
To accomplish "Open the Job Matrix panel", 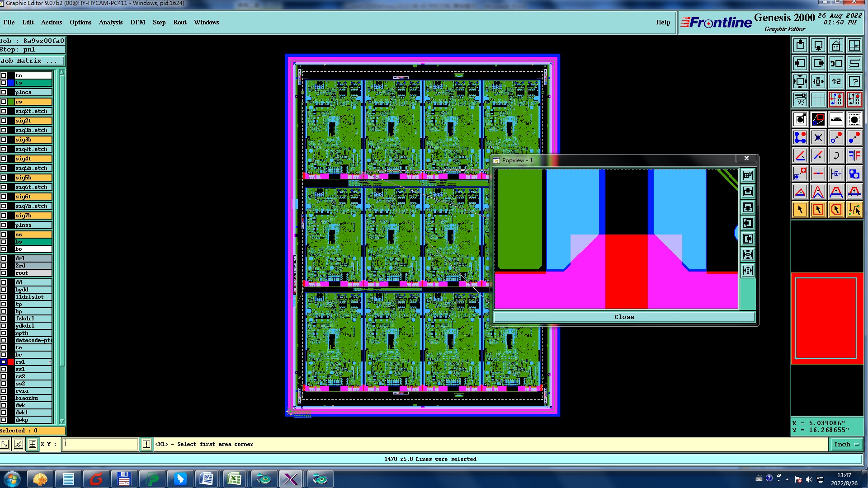I will pyautogui.click(x=32, y=61).
